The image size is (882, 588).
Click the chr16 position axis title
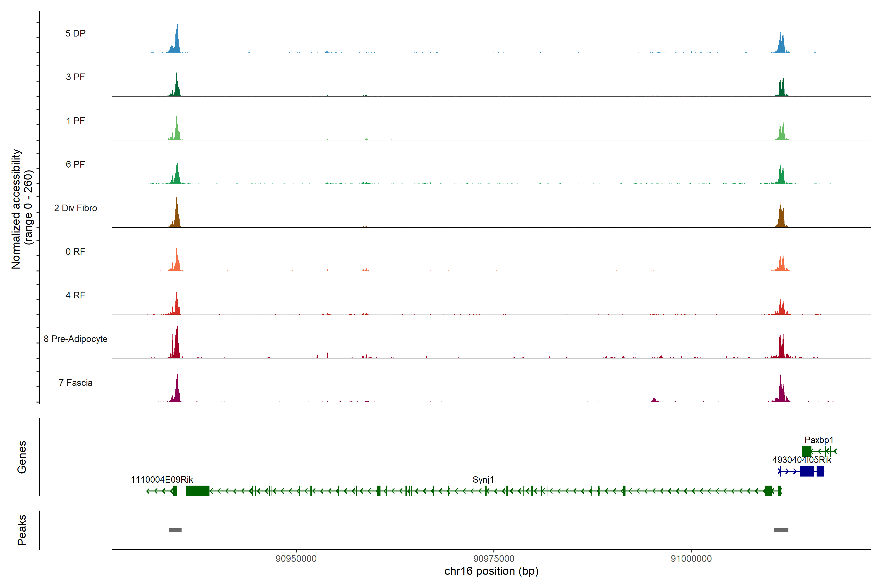point(491,571)
